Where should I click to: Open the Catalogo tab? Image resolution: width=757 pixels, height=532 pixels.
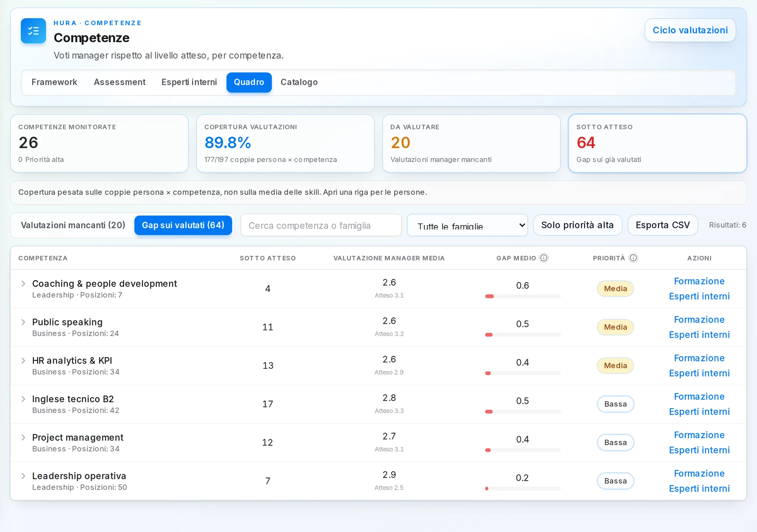pyautogui.click(x=299, y=82)
